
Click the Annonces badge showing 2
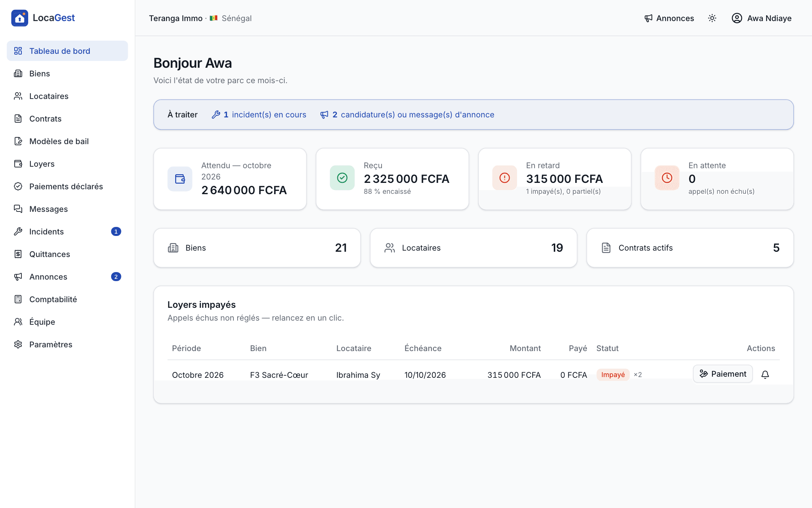pyautogui.click(x=116, y=277)
